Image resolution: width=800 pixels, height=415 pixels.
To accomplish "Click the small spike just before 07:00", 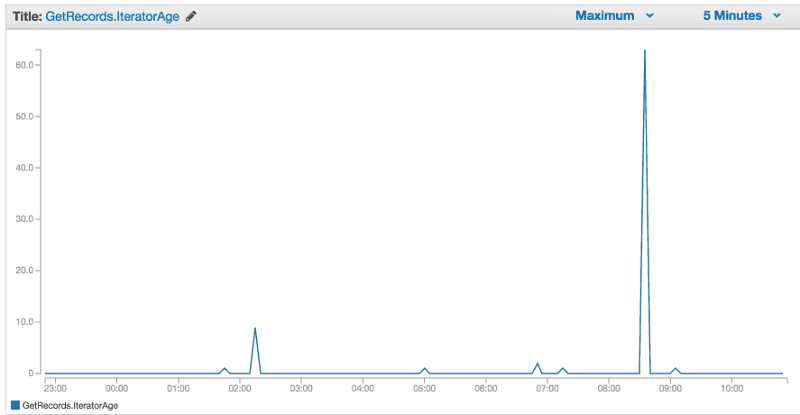I will (x=537, y=364).
